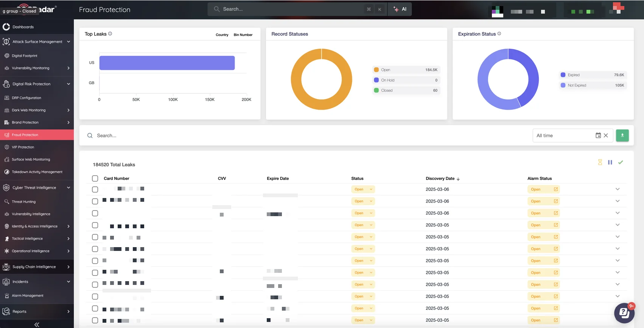Toggle Open legend swatch in Record Statuses
This screenshot has width=644, height=328.
(376, 70)
